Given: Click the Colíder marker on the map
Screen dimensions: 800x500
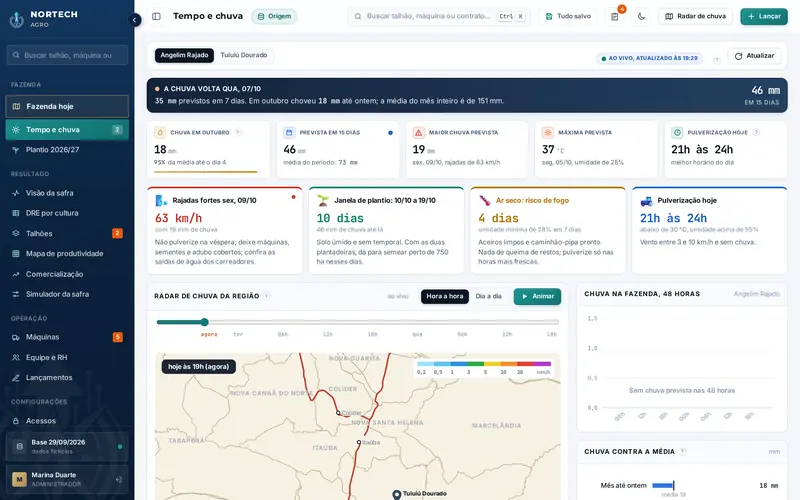Looking at the screenshot, I should pos(338,413).
